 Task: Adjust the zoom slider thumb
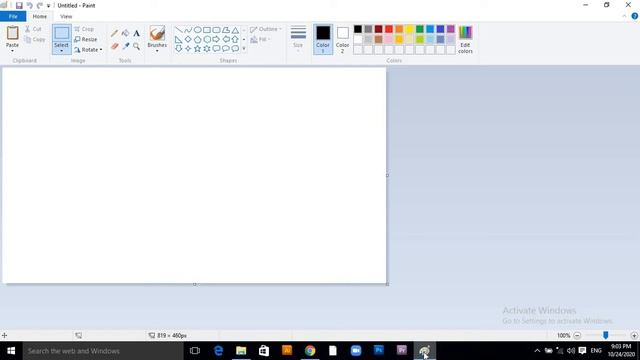(x=606, y=335)
